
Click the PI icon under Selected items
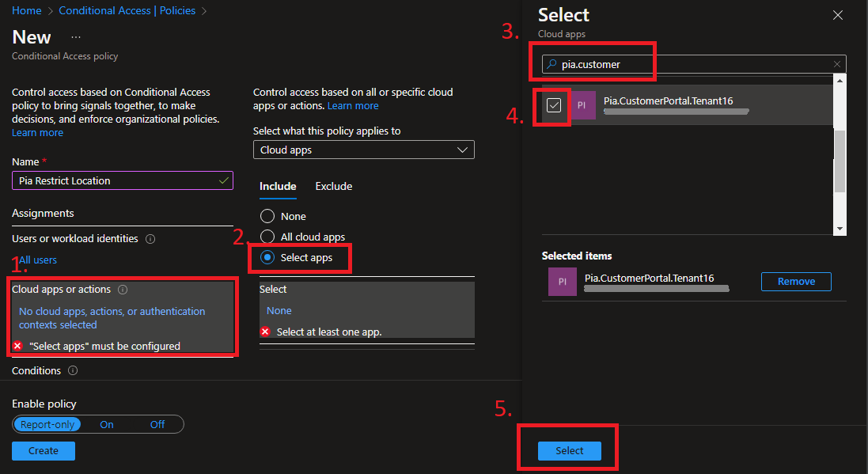(563, 282)
